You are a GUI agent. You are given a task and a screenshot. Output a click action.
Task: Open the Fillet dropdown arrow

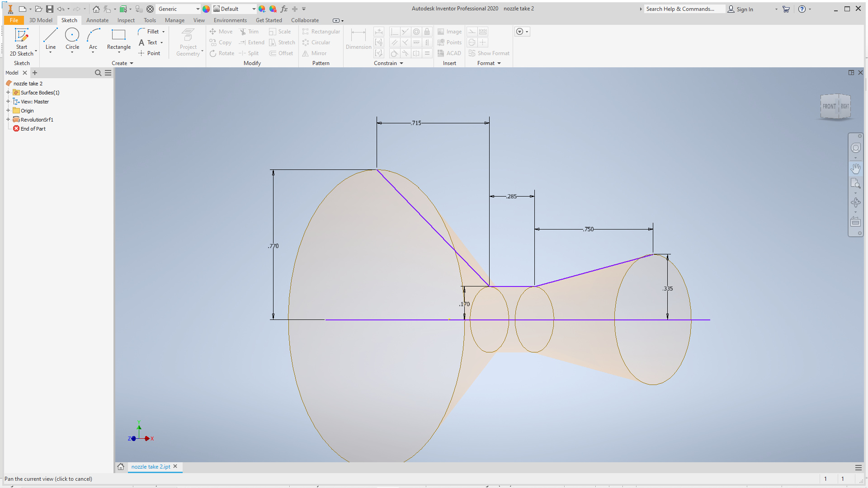[164, 32]
